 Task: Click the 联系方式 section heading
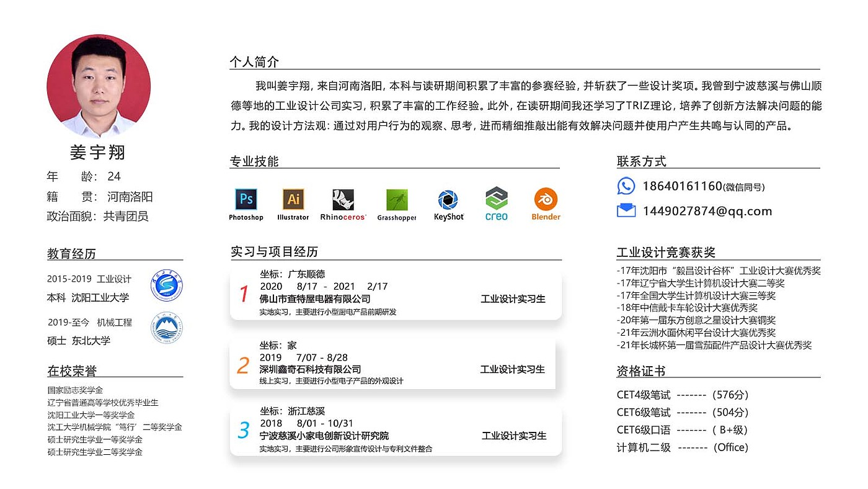pyautogui.click(x=641, y=161)
